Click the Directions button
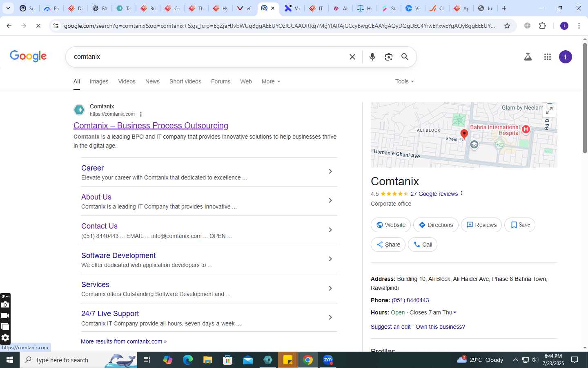Viewport: 588px width, 368px height. (x=436, y=225)
